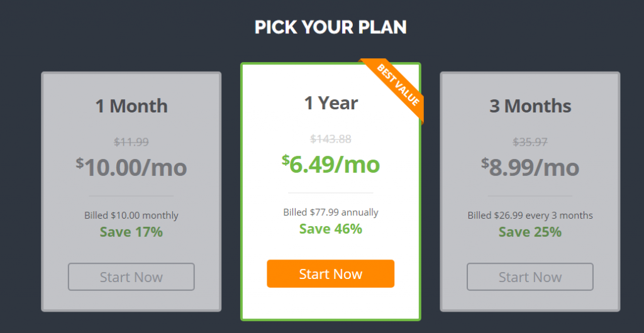Click the $10.00/mo price text
The width and height of the screenshot is (644, 333).
131,167
